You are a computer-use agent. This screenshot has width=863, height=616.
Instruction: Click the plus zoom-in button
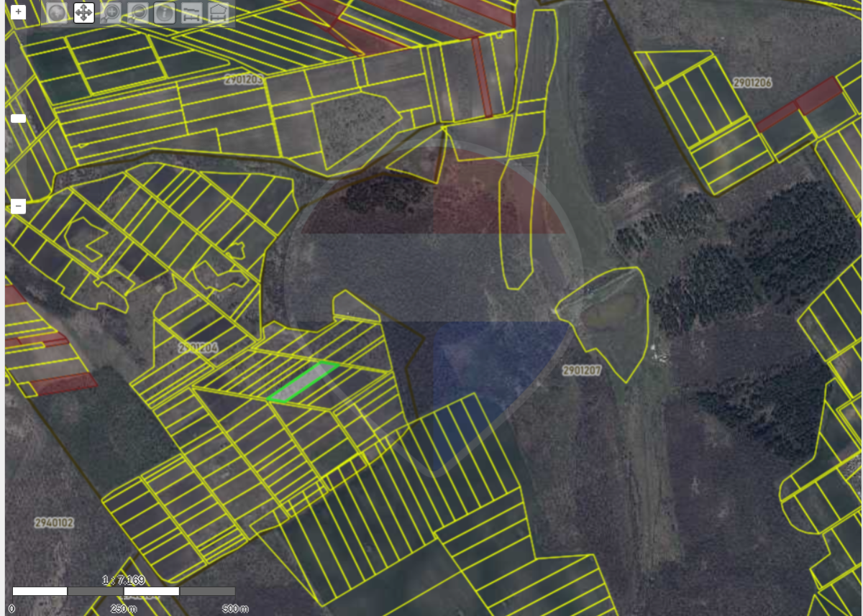[x=19, y=12]
